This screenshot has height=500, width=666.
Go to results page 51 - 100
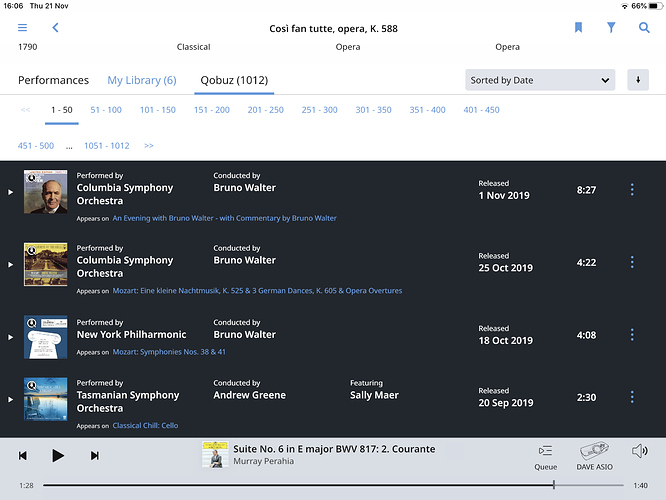coord(106,110)
